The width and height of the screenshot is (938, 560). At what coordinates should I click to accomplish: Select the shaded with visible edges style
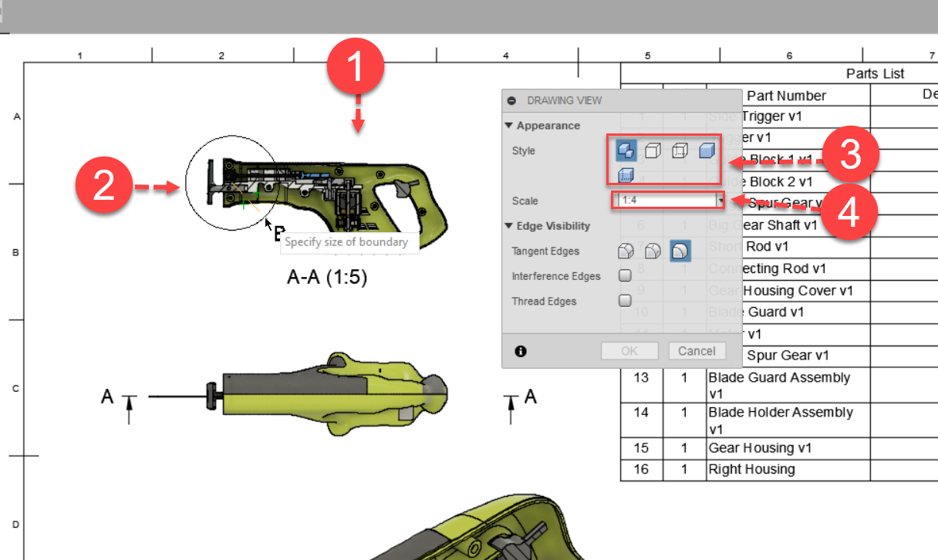(626, 150)
